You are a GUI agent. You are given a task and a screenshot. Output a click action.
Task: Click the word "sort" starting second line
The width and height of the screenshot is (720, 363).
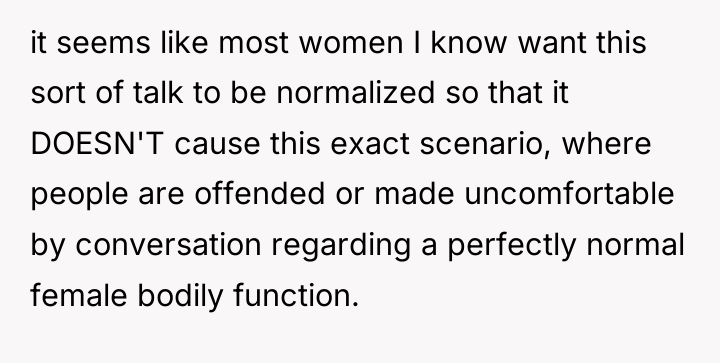[x=58, y=93]
